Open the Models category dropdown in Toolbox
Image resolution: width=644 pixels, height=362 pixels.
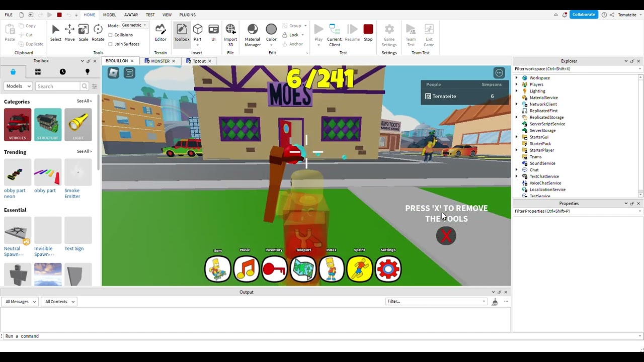tap(18, 86)
